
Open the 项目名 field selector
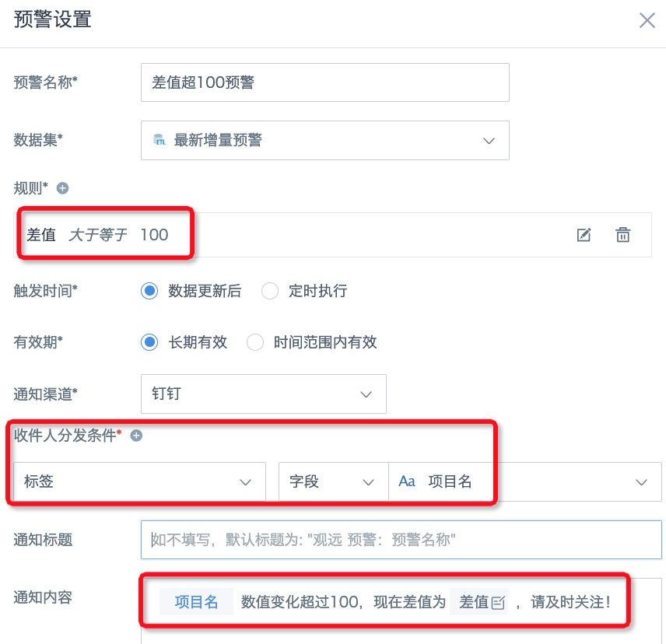525,481
